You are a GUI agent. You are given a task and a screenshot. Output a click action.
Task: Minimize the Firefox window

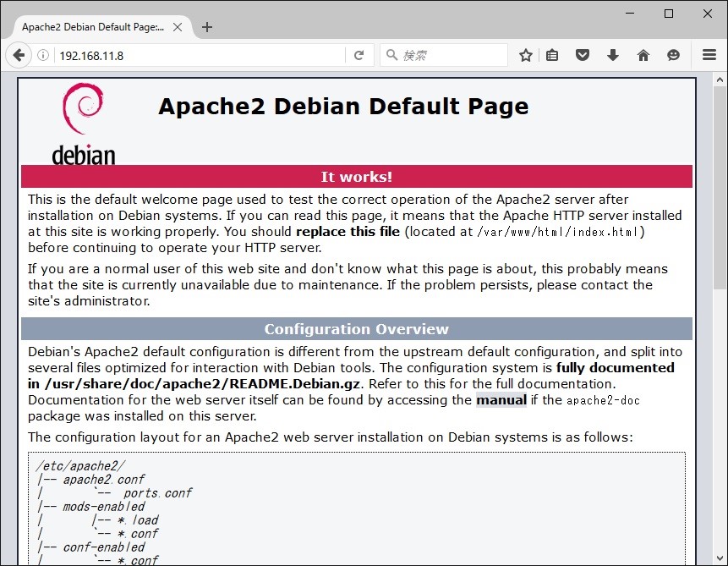point(630,14)
